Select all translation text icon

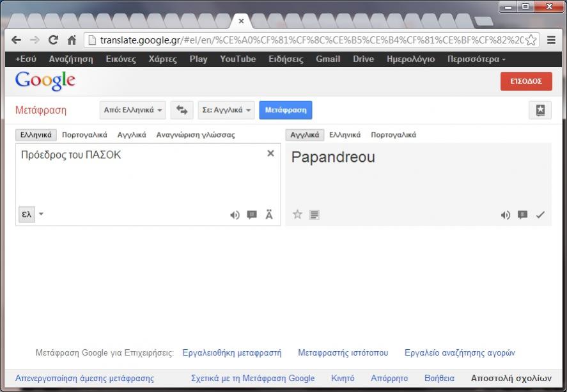pos(315,215)
